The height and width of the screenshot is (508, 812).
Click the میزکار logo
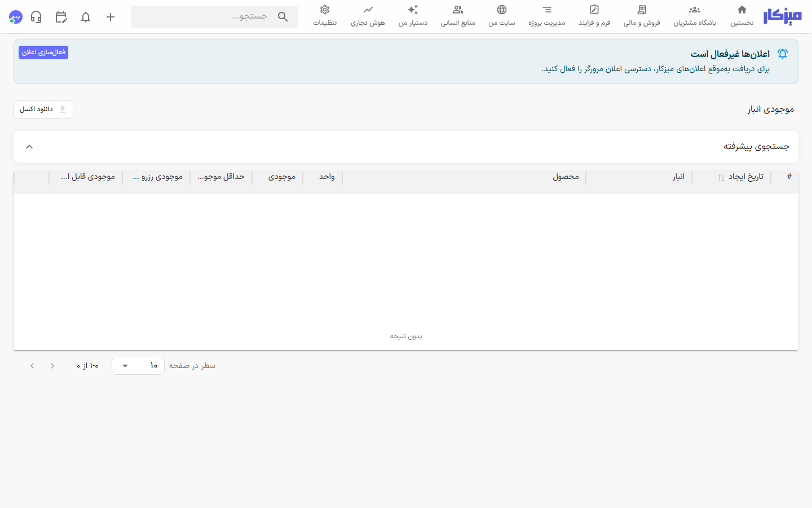782,17
